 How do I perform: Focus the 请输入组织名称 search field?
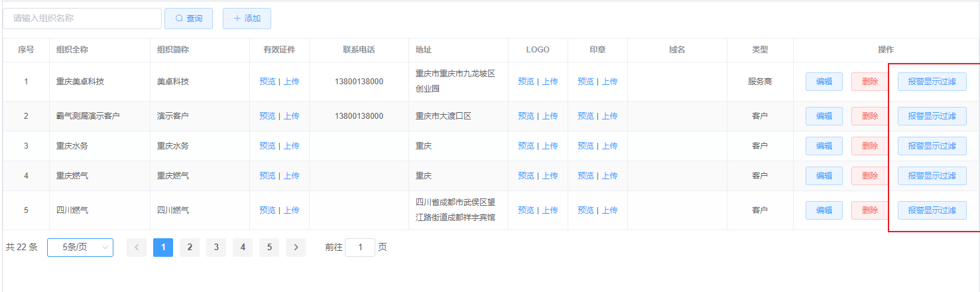(82, 19)
